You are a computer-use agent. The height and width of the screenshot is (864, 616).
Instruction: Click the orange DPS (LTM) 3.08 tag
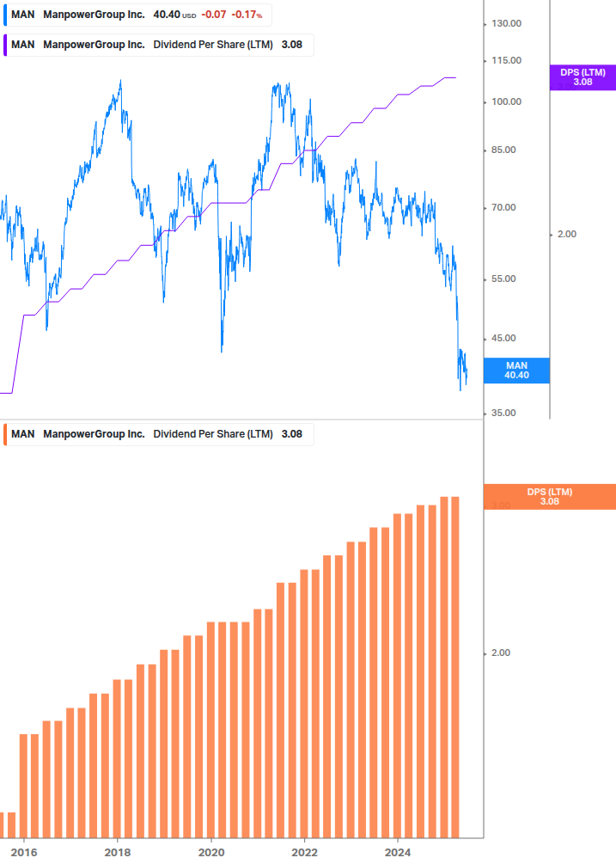[549, 496]
